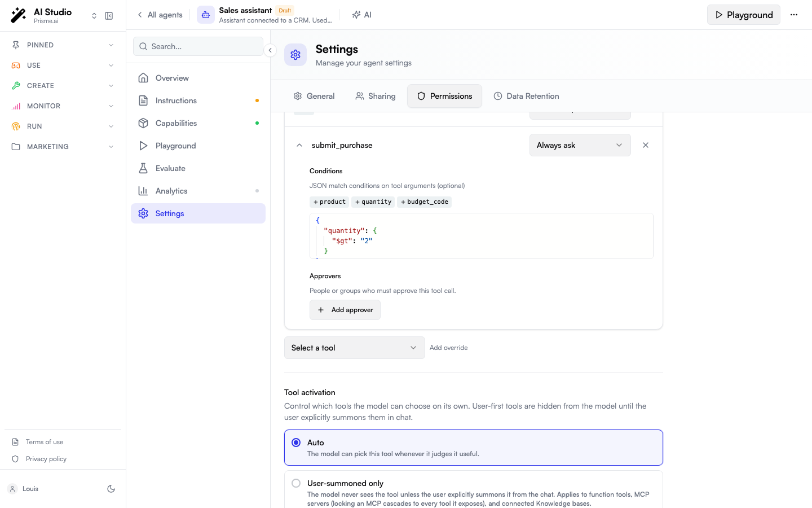Insert the budget_code argument chip
812x508 pixels.
(425, 202)
